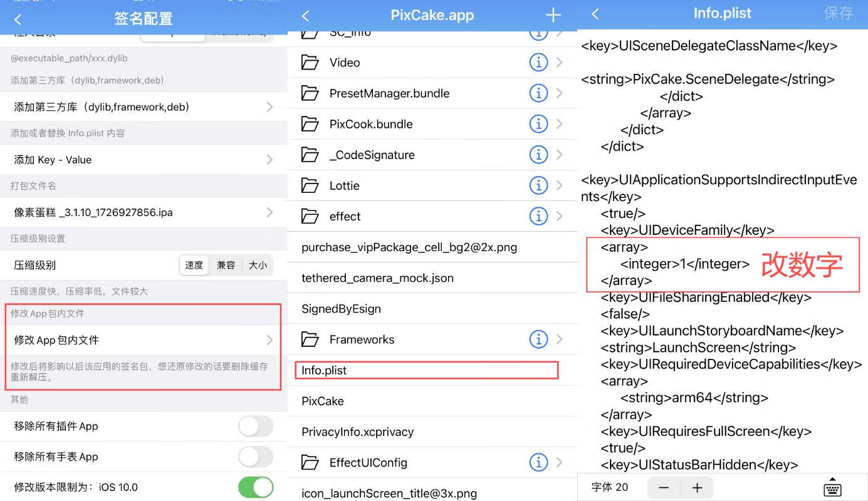868x501 pixels.
Task: Open purchase_vipPackage_cell_bg2@2x.png file
Action: pyautogui.click(x=432, y=247)
